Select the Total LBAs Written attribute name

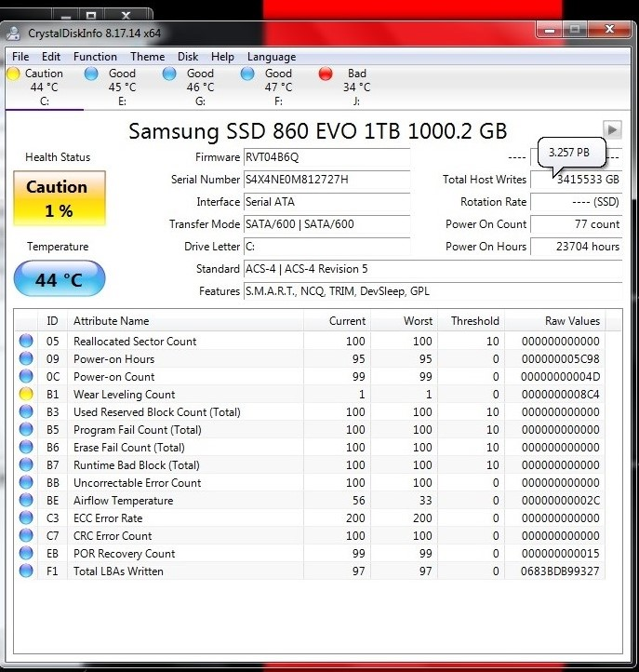click(118, 571)
